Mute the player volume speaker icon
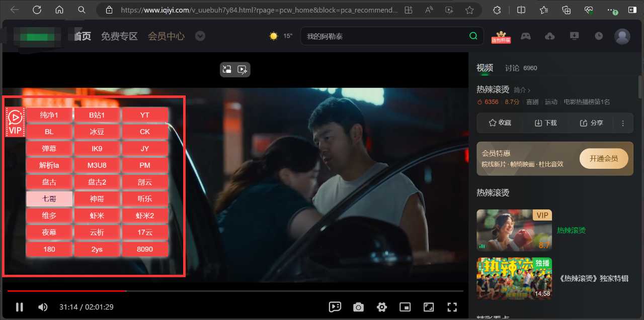644x320 pixels. (x=43, y=307)
